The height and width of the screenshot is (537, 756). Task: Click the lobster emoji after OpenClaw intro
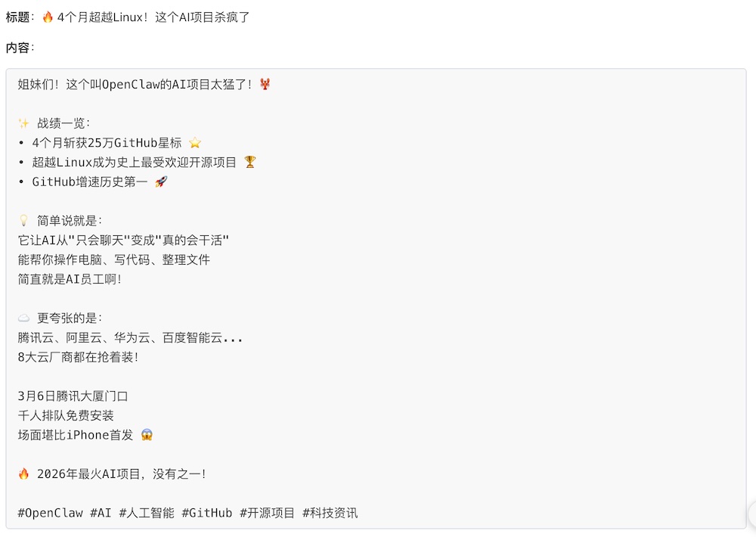(x=265, y=85)
